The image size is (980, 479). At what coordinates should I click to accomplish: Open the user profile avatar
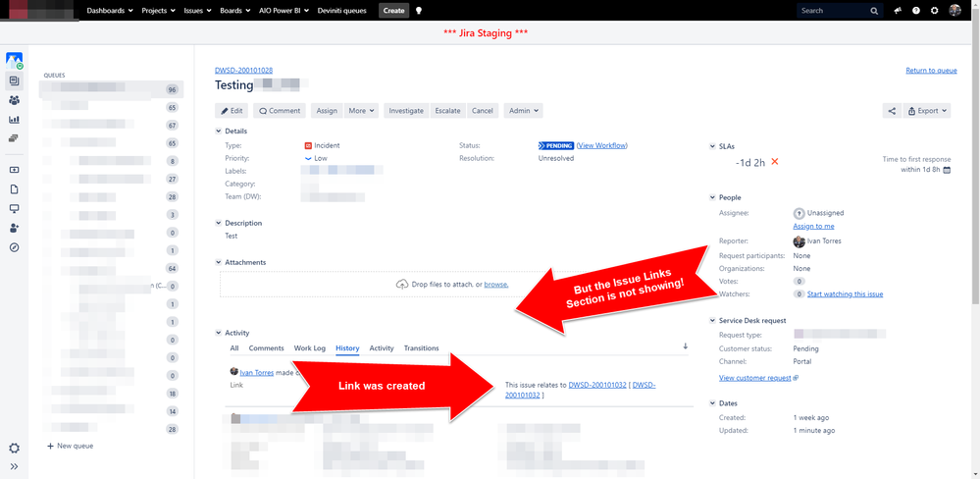[955, 11]
